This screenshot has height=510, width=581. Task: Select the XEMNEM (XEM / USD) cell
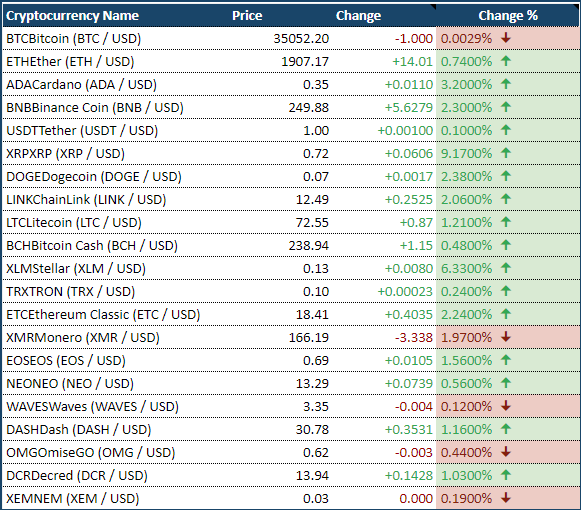pyautogui.click(x=73, y=498)
